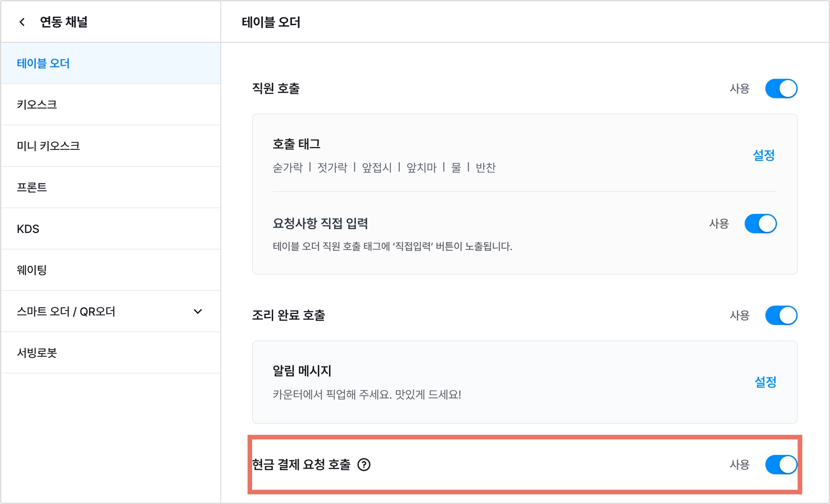Toggle 요청사항 직접 입력 switch
The height and width of the screenshot is (504, 830).
click(x=760, y=224)
